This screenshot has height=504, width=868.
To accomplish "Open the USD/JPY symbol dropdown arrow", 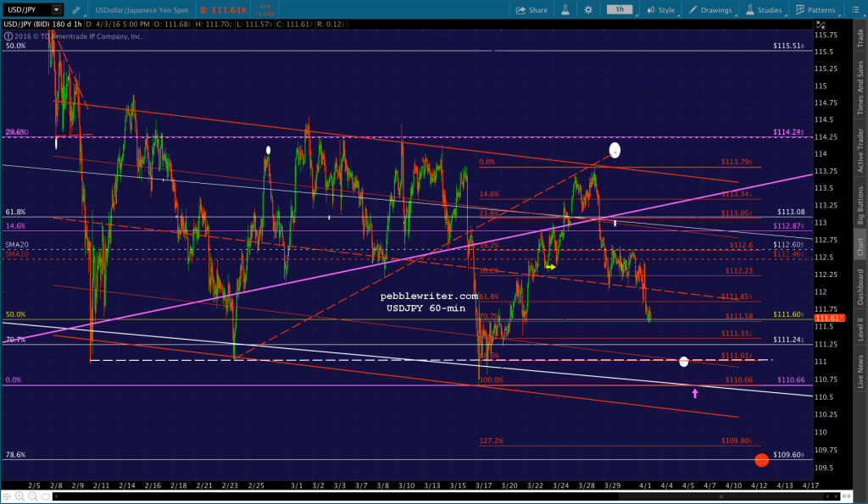I will 57,9.
